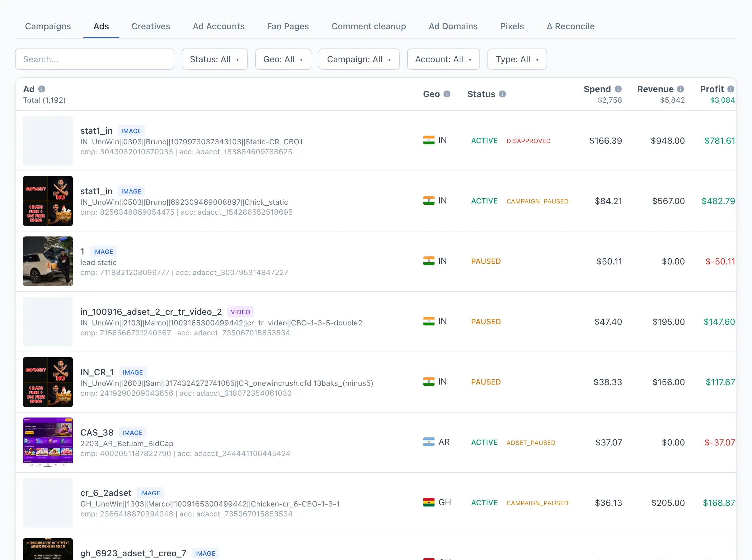Image resolution: width=752 pixels, height=560 pixels.
Task: Click the spend value $47.40
Action: (608, 322)
